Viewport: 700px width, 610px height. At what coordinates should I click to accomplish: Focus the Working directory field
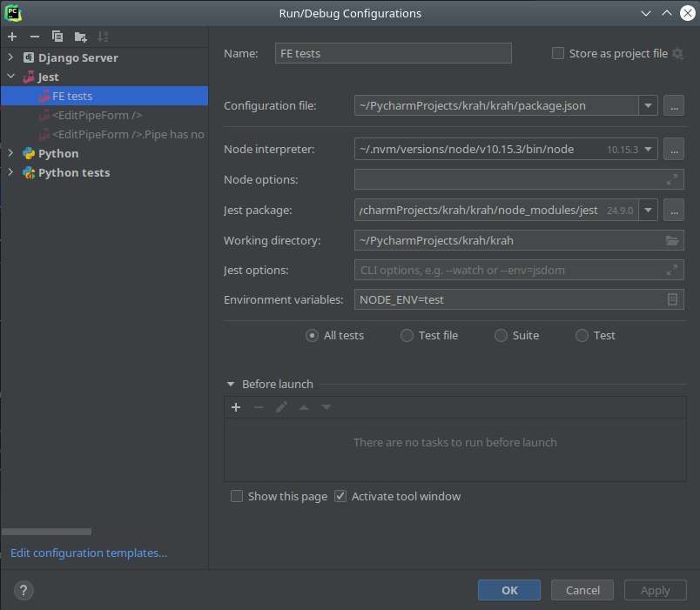point(519,240)
